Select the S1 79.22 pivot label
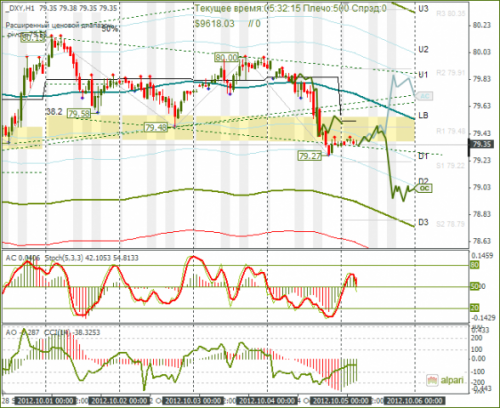The image size is (500, 408). point(451,165)
